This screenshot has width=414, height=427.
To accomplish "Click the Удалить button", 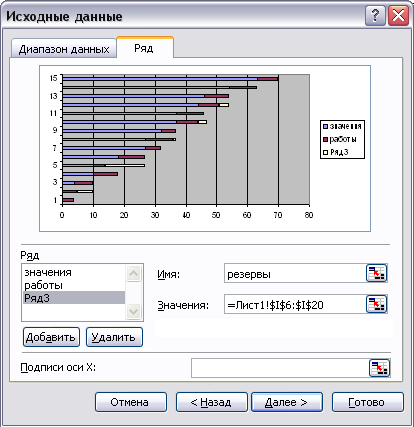I will pyautogui.click(x=114, y=337).
